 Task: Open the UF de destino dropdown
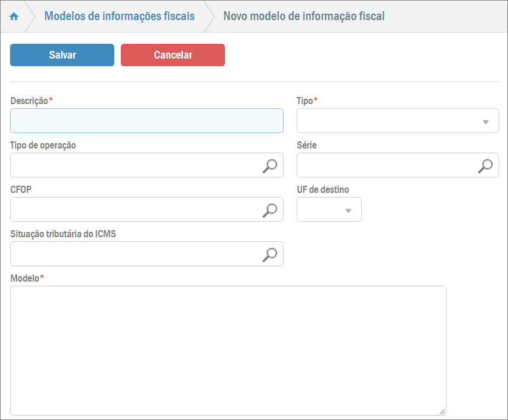[348, 210]
